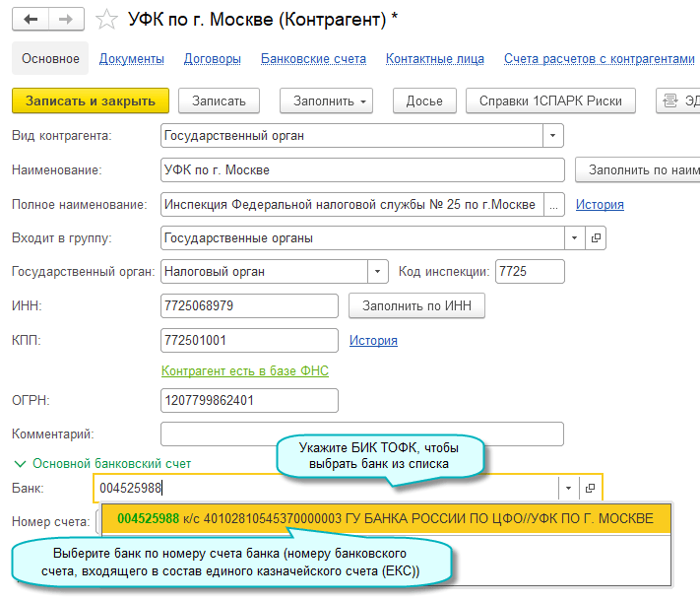Open Входит в группу dropdown list
The height and width of the screenshot is (600, 700).
click(574, 237)
